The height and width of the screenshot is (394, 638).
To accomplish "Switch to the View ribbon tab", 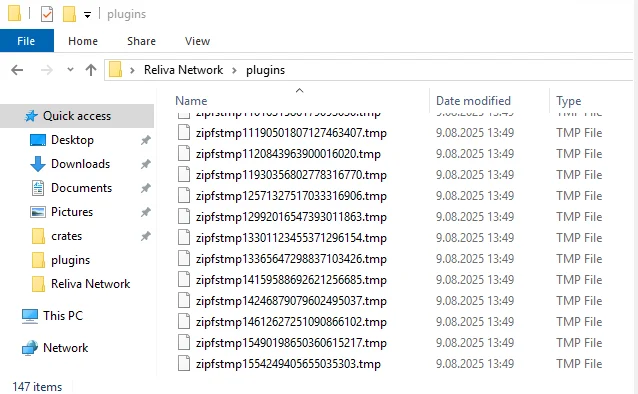I will (x=197, y=41).
